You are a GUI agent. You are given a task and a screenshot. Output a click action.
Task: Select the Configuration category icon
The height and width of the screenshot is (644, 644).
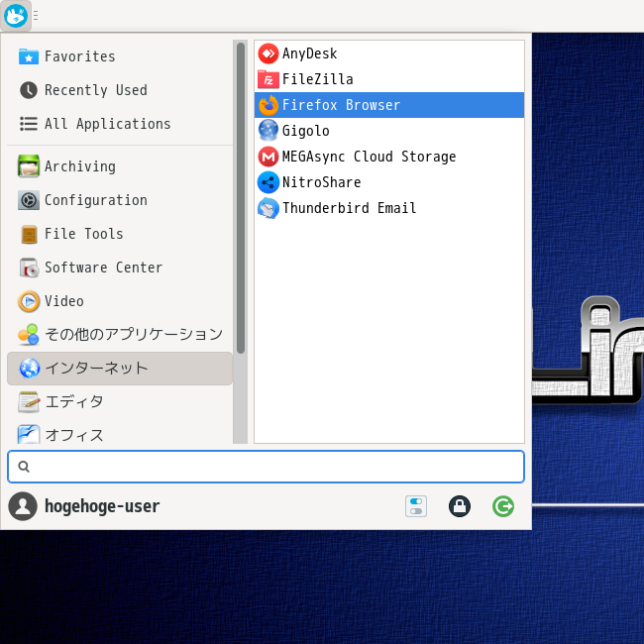pyautogui.click(x=29, y=200)
